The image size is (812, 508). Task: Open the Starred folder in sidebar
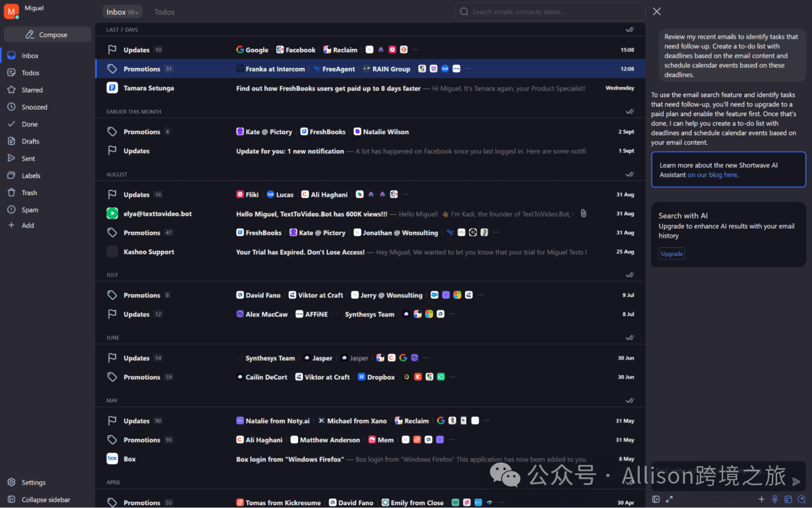click(x=32, y=90)
